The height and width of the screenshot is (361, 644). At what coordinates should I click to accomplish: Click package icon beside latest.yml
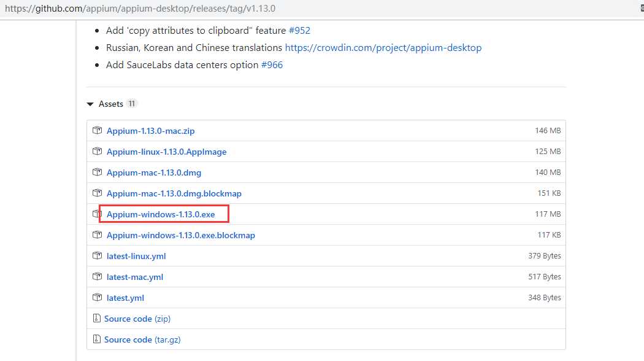pos(97,297)
